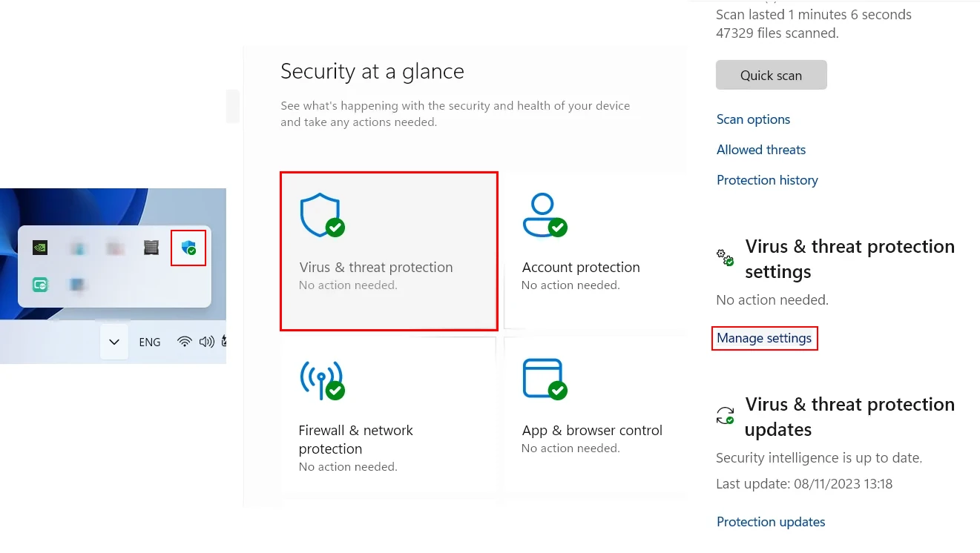Open Firewall & network protection via its antenna icon
This screenshot has width=980, height=553.
321,380
